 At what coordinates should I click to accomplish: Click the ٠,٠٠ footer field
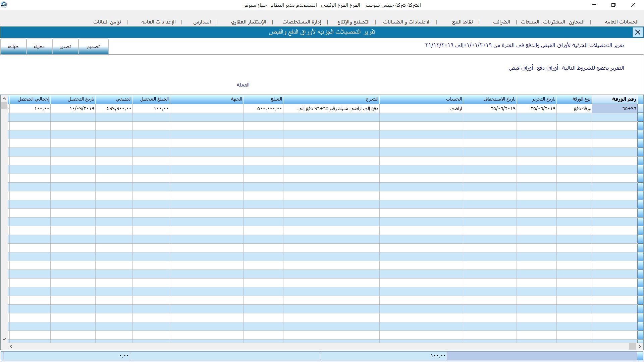coord(66,356)
